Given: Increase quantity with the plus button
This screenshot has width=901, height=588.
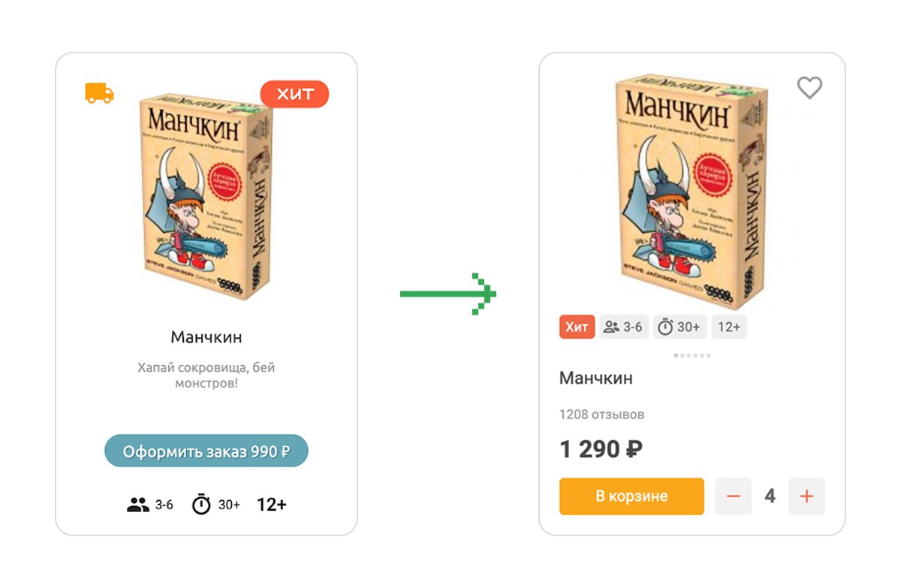Looking at the screenshot, I should 806,496.
